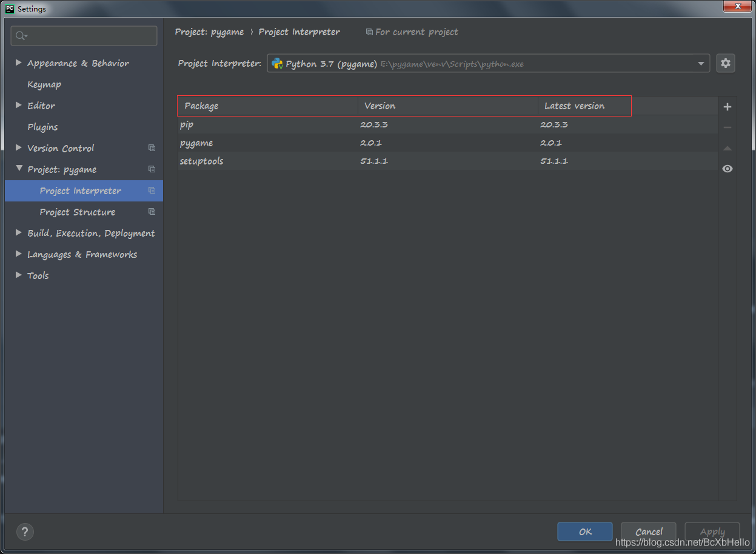Click the help question mark button
Screen dimensions: 756x554
(25, 532)
